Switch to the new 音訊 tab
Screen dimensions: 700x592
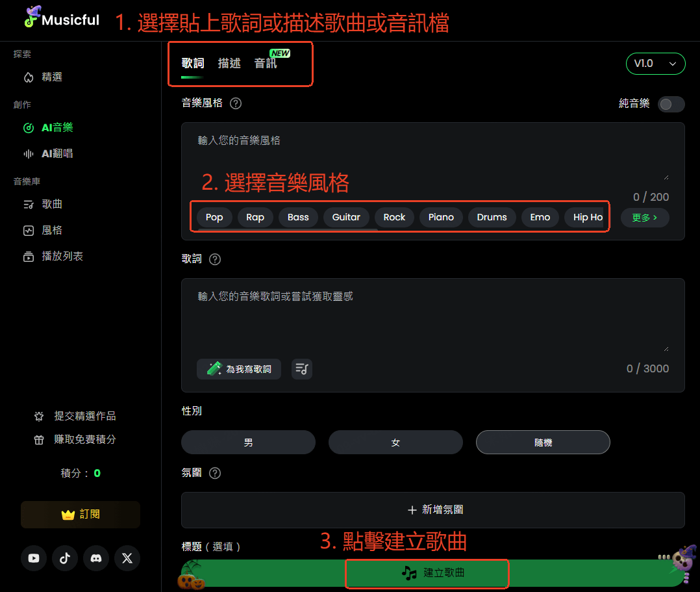[266, 64]
